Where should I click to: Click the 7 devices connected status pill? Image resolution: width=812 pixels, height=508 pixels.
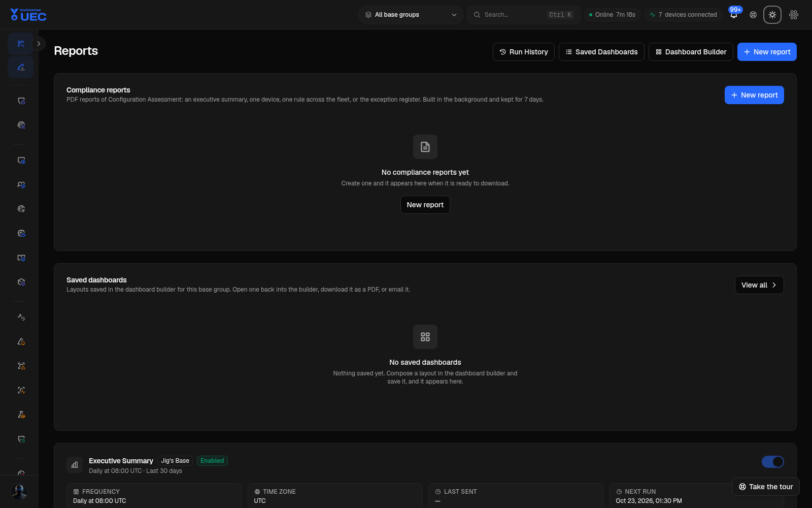(683, 15)
